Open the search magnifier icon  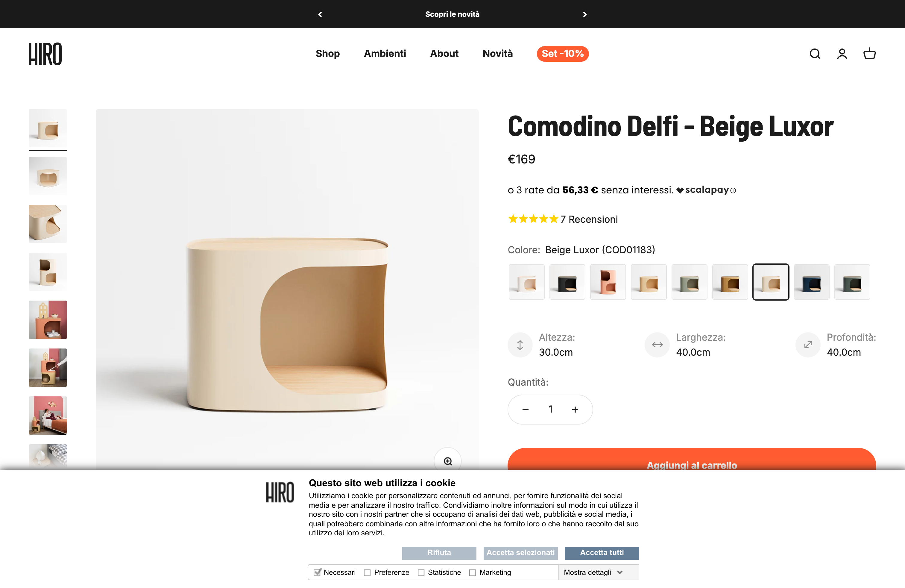click(815, 54)
